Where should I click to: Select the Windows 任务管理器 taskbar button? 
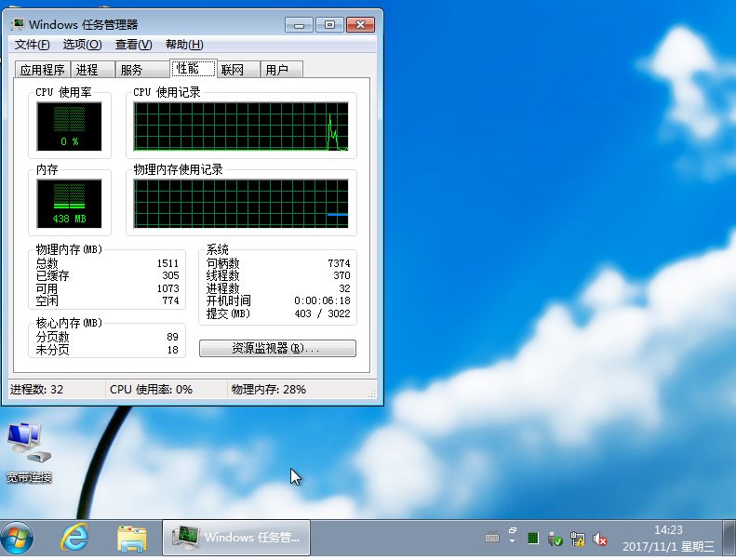(236, 538)
